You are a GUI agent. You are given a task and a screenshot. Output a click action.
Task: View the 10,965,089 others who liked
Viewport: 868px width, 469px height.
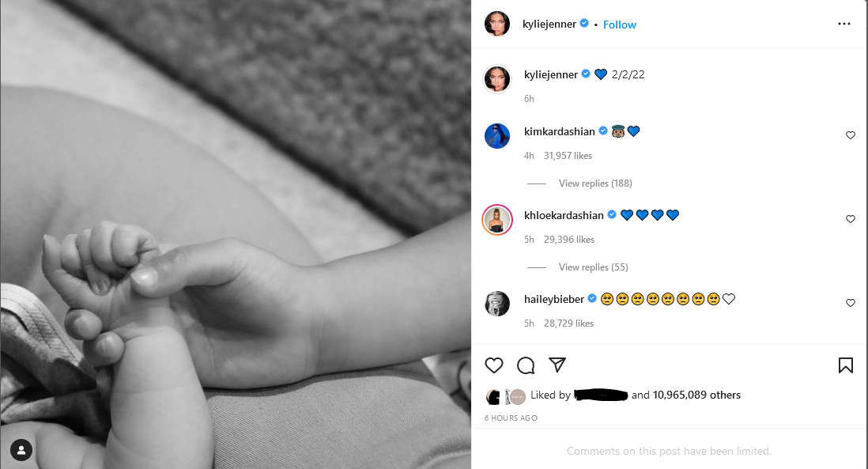(696, 395)
